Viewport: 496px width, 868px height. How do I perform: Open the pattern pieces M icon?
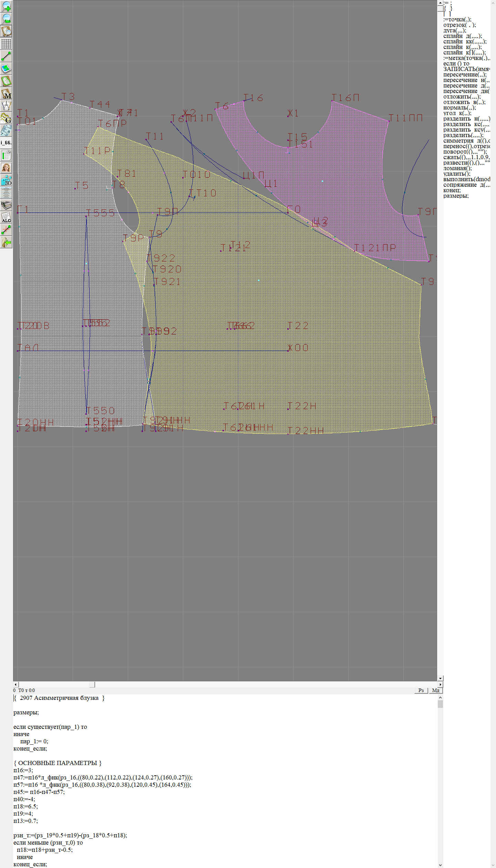coord(6,93)
